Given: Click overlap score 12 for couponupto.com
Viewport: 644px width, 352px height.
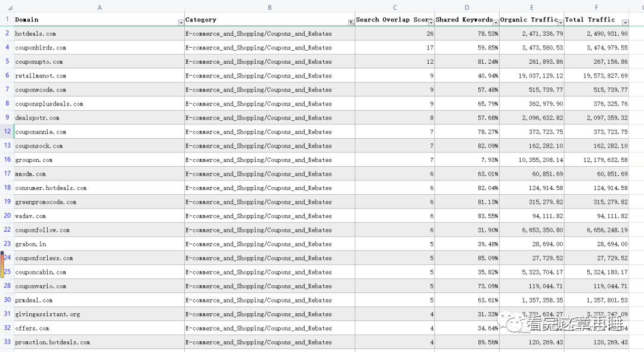Looking at the screenshot, I should pyautogui.click(x=395, y=61).
